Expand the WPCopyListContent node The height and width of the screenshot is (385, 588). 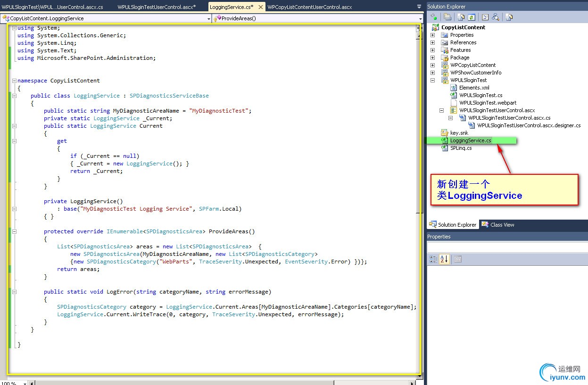pos(432,65)
